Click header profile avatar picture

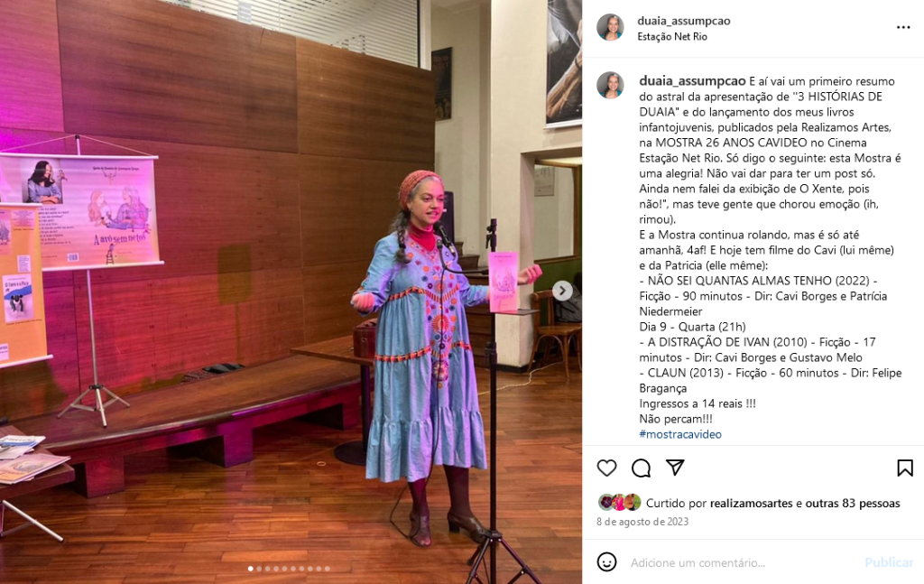point(610,27)
